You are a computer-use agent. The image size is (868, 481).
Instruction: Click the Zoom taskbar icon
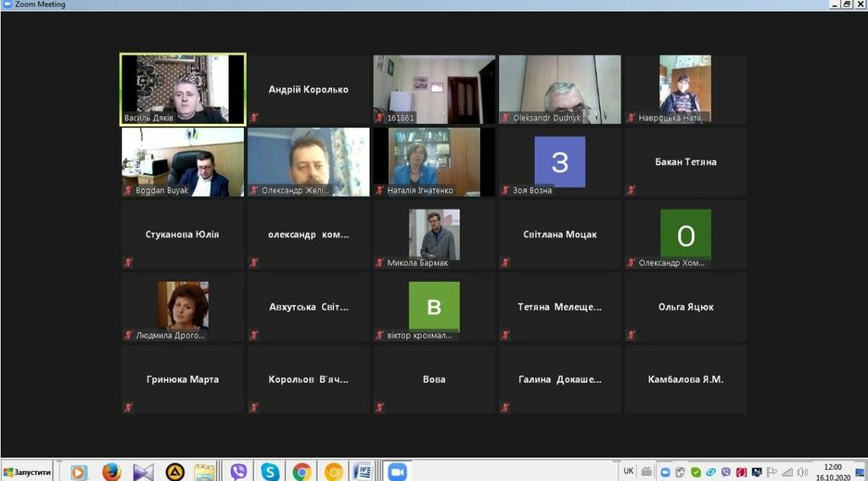(396, 472)
